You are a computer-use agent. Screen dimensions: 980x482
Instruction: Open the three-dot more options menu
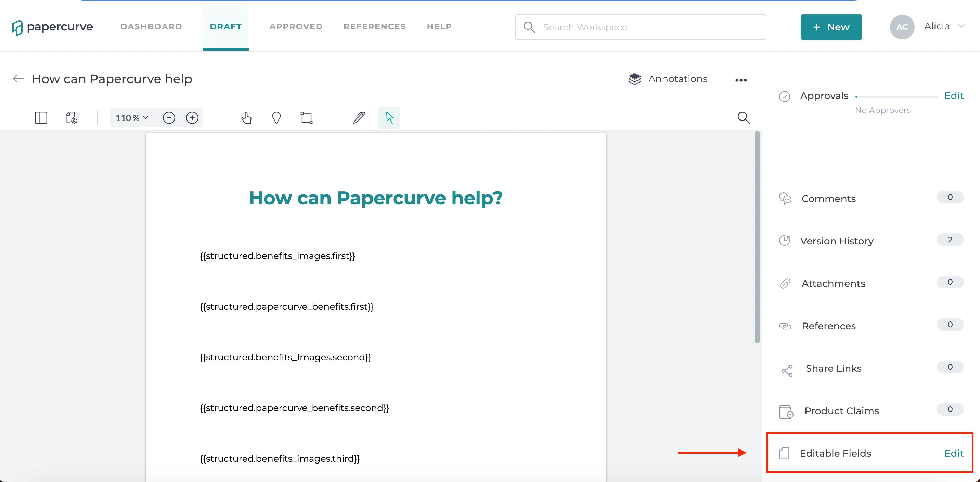[741, 80]
